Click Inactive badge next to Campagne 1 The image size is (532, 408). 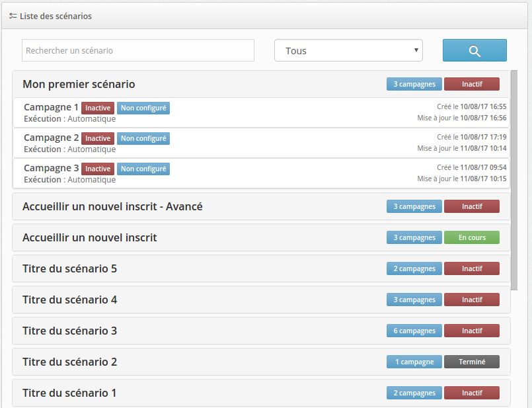98,108
